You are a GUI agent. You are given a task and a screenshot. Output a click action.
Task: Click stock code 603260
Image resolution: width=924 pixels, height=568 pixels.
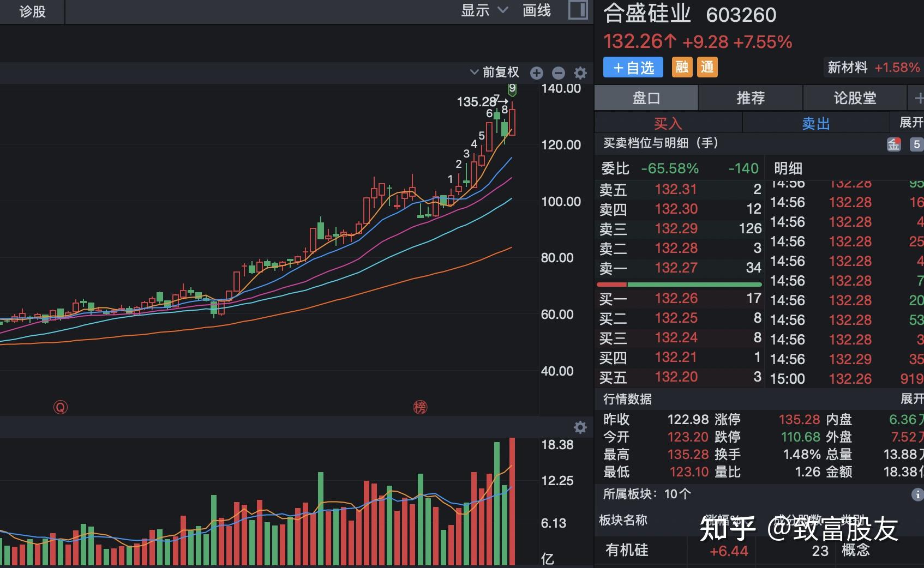point(741,15)
